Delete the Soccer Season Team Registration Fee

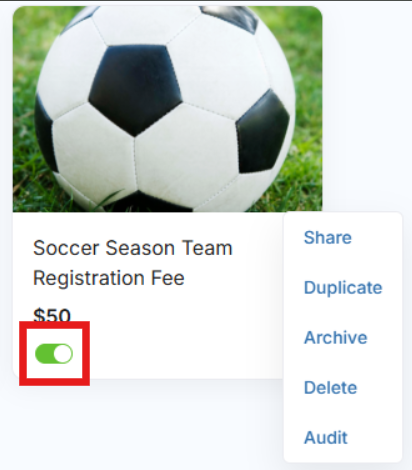[331, 388]
